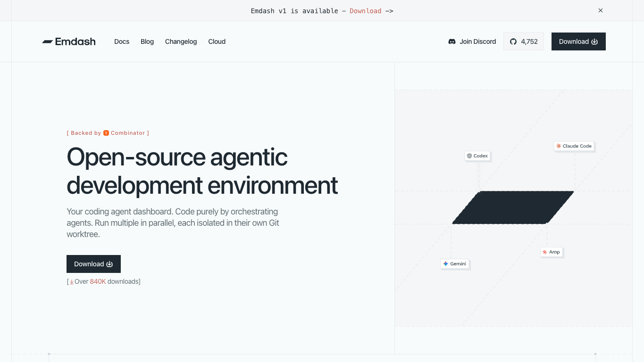Dismiss the announcement banner with X
The width and height of the screenshot is (644, 362).
(601, 10)
